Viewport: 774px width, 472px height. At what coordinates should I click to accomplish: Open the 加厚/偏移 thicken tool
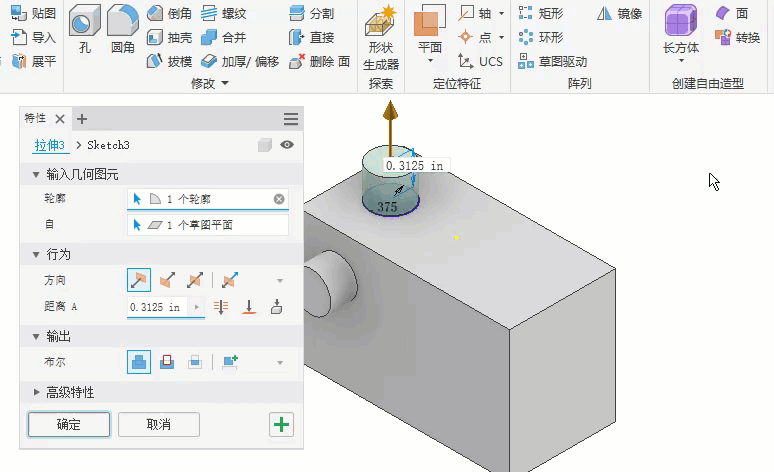240,61
